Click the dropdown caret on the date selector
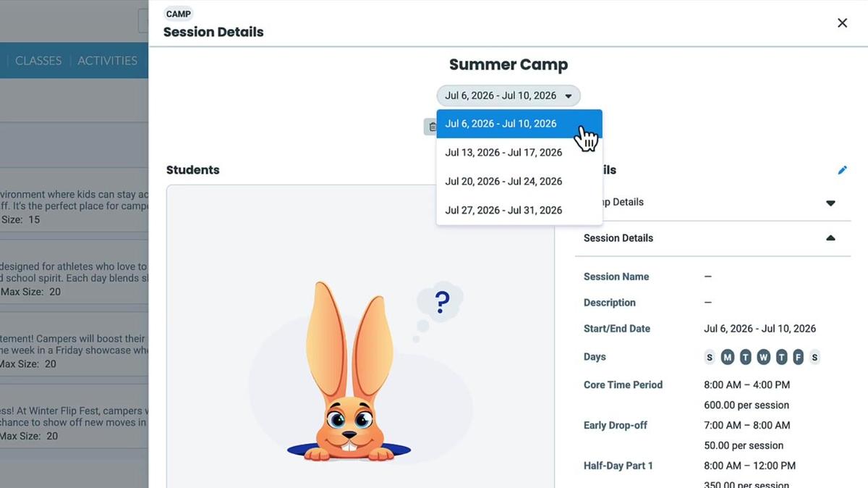 569,95
